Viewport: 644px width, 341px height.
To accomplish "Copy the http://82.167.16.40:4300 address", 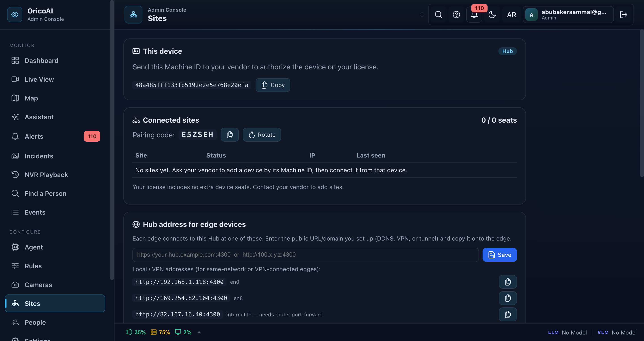I will pyautogui.click(x=508, y=314).
